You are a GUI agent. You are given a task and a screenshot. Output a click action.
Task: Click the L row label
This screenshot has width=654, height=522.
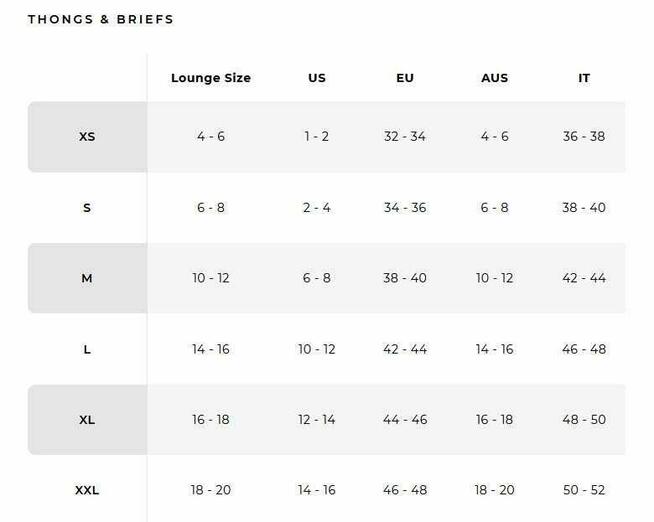click(x=87, y=349)
